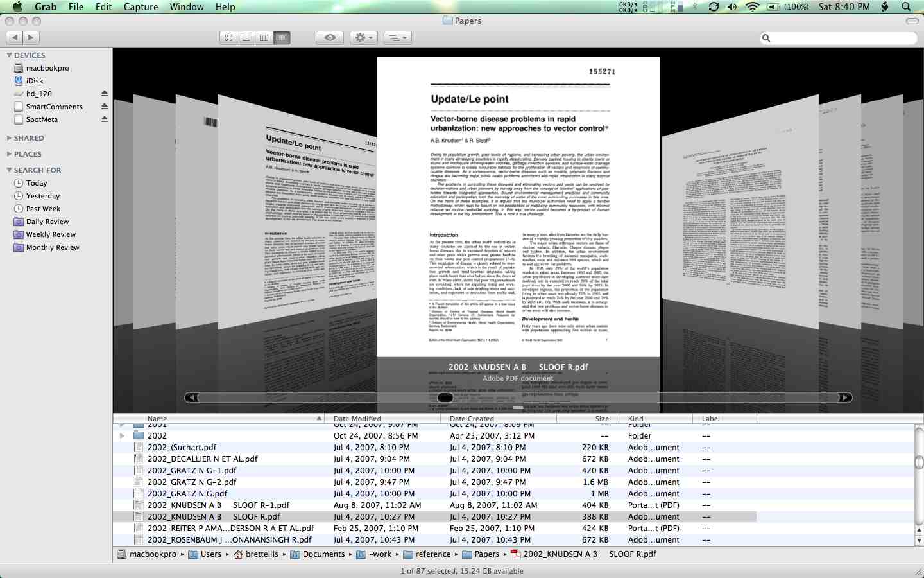The width and height of the screenshot is (924, 578).
Task: Expand the PLACES section
Action: 9,154
